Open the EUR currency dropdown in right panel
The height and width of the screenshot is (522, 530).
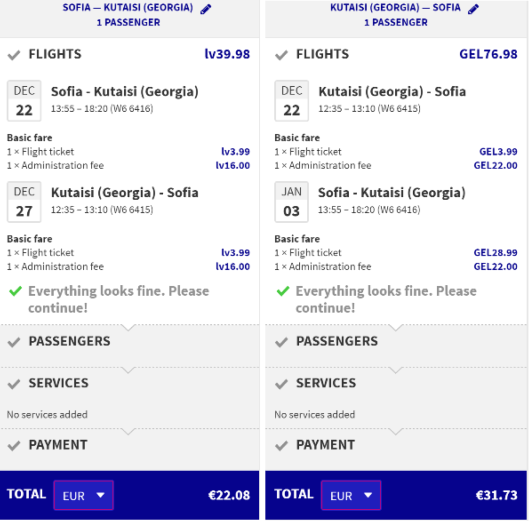(351, 495)
